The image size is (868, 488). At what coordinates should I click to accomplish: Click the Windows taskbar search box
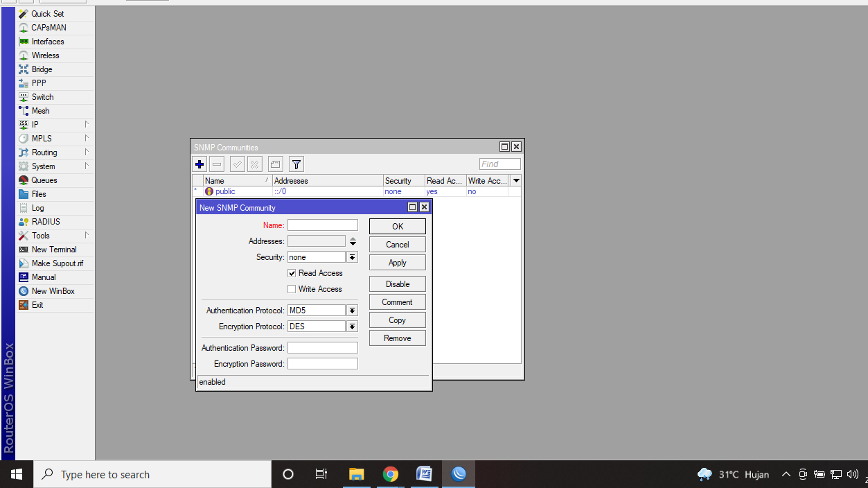point(152,474)
